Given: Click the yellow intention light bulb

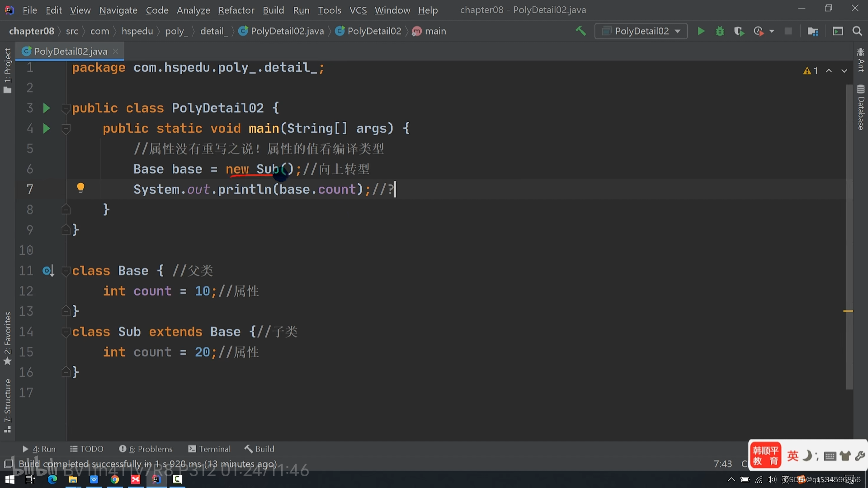Looking at the screenshot, I should [80, 188].
